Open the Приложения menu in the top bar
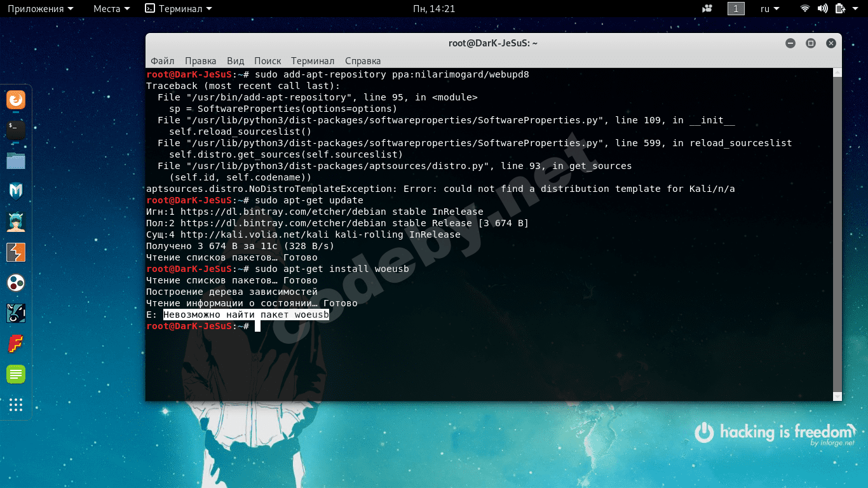This screenshot has width=868, height=488. (40, 9)
